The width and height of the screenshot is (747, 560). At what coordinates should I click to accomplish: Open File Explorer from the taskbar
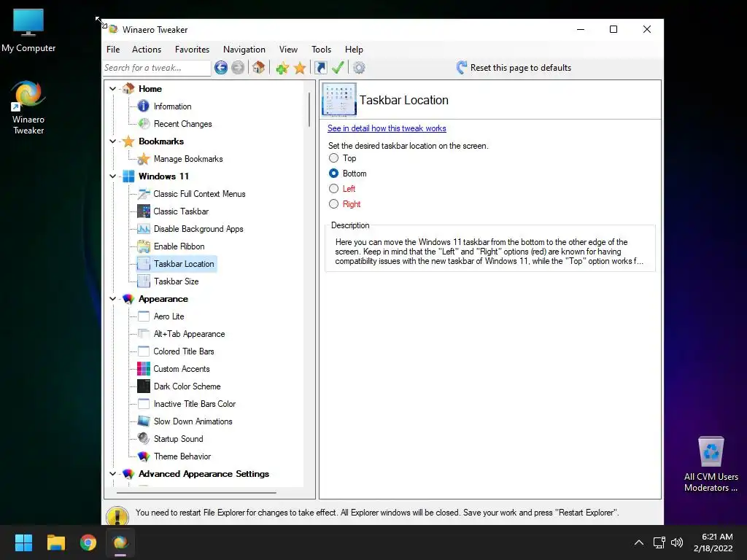[x=55, y=542]
